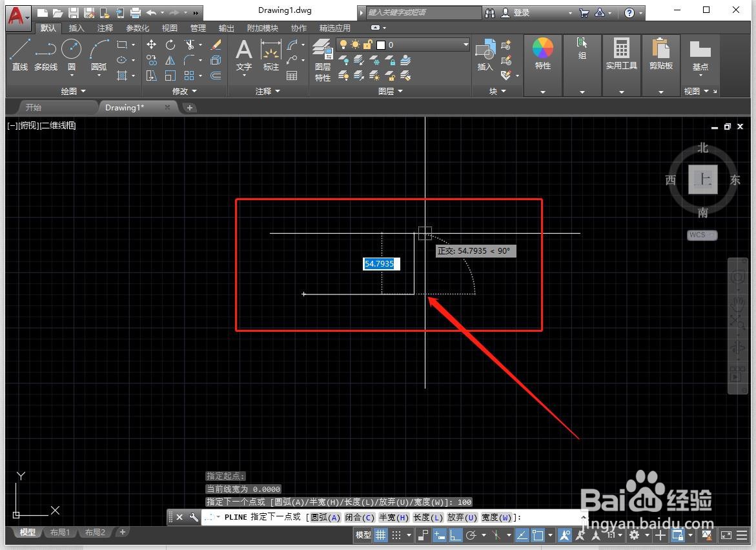Click the Copy tool icon
This screenshot has height=550, width=756.
click(151, 60)
